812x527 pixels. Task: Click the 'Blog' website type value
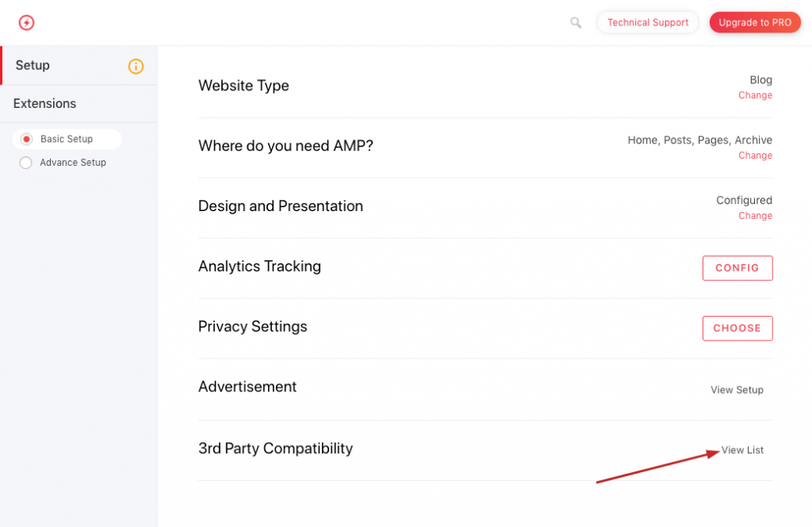coord(760,80)
